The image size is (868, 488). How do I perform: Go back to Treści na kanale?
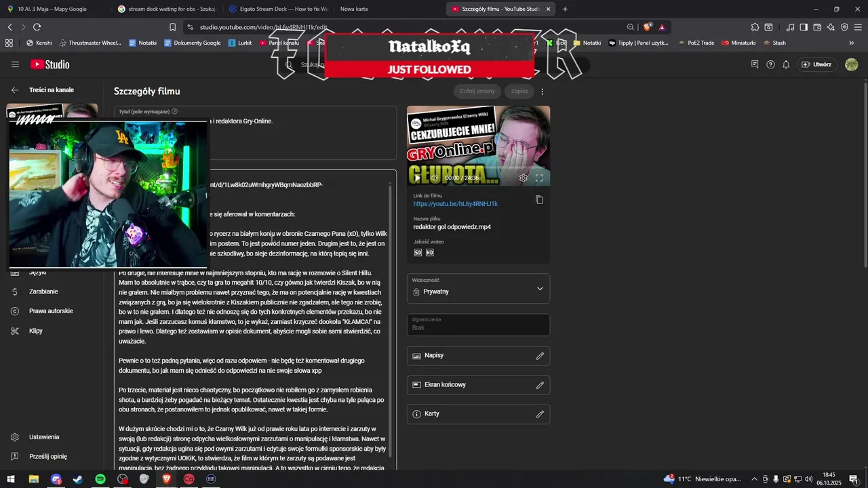tap(15, 90)
